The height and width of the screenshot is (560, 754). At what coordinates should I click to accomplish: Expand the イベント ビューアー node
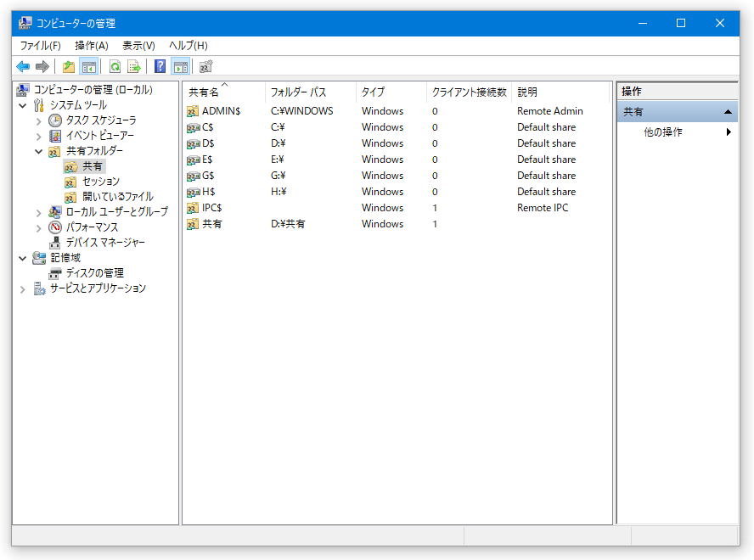coord(38,136)
